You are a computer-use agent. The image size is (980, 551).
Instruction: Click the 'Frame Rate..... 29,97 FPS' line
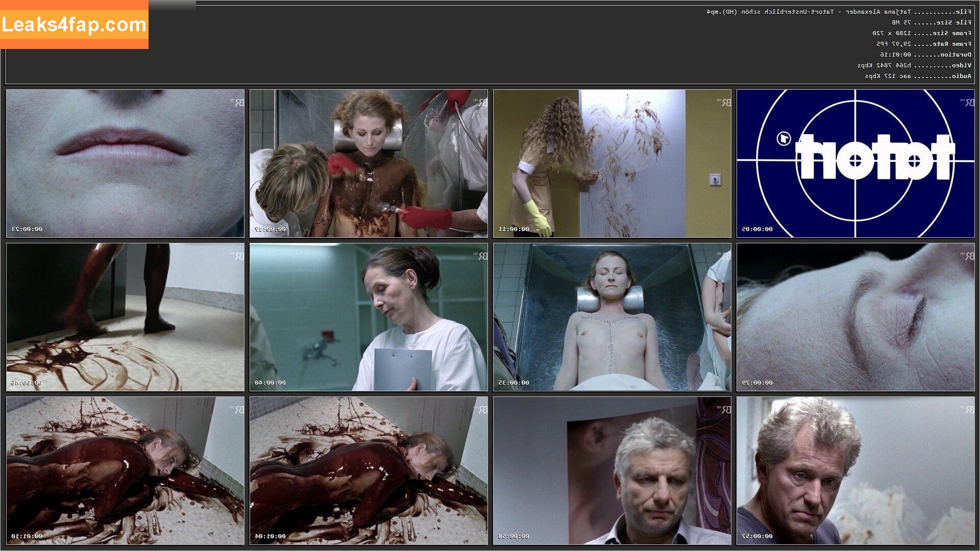[924, 44]
